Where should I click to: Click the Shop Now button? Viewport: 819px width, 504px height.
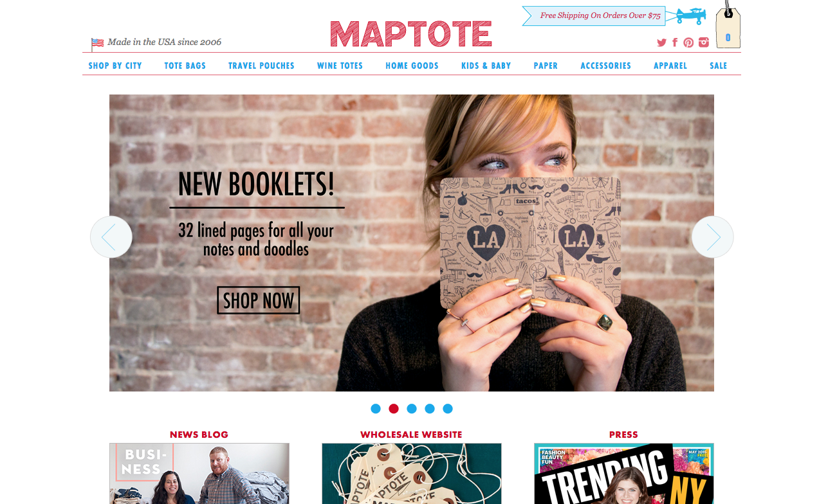tap(259, 300)
